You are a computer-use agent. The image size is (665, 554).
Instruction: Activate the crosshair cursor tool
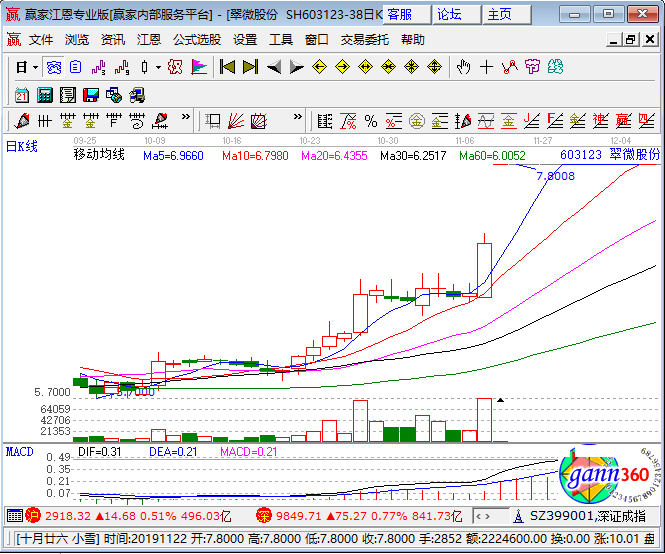(486, 67)
